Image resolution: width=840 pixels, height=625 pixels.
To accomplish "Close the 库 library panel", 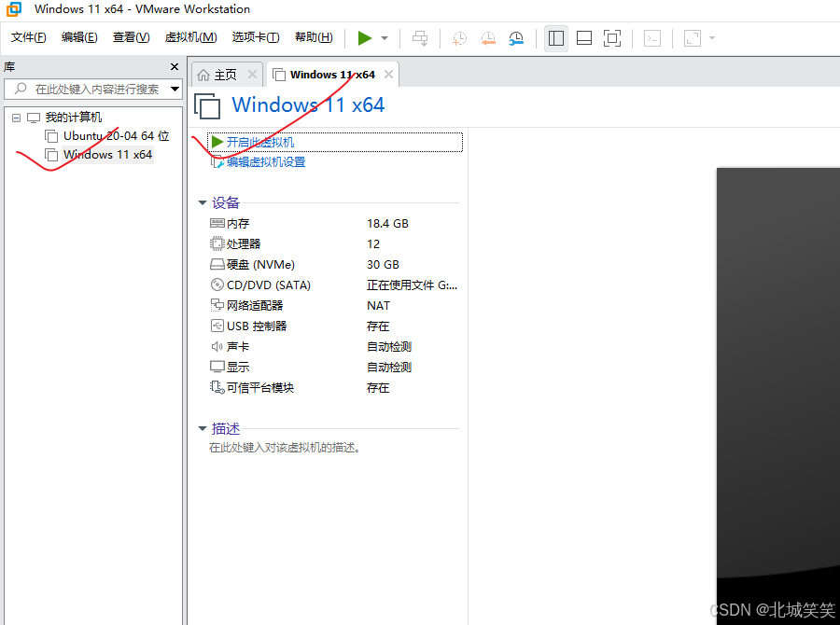I will [175, 67].
